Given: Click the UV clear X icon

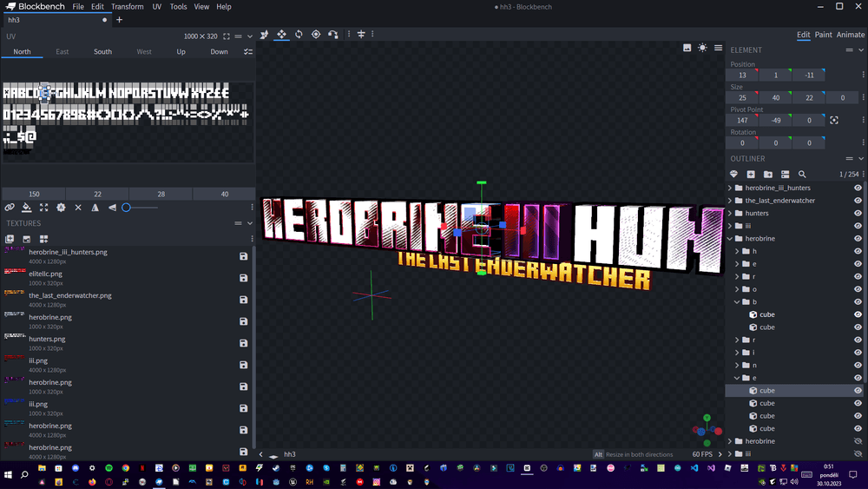Looking at the screenshot, I should [x=78, y=208].
